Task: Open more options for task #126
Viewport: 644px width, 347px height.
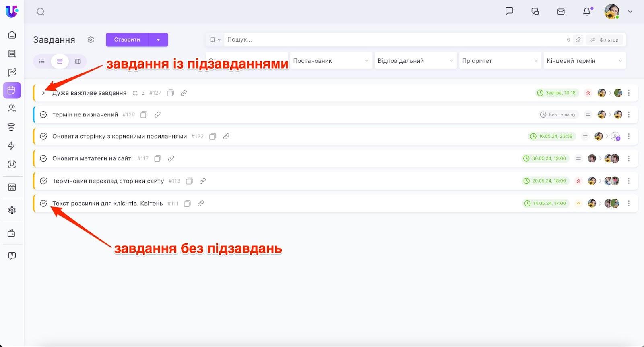Action: pyautogui.click(x=629, y=114)
